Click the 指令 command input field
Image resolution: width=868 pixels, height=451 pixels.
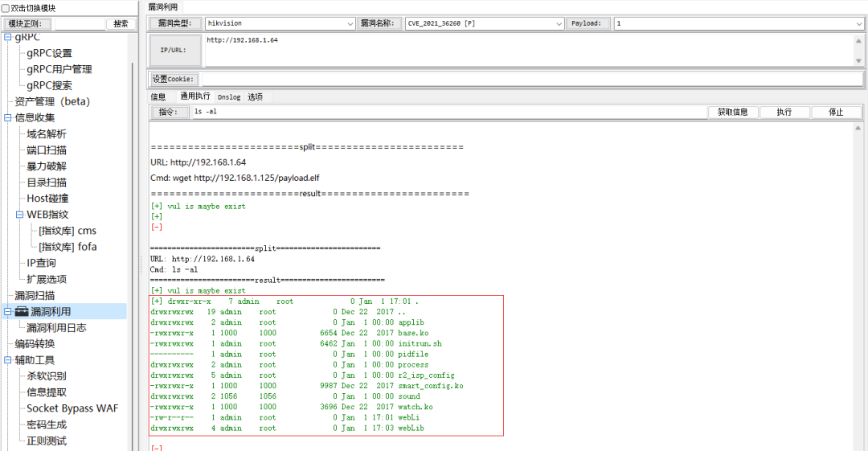click(x=449, y=112)
